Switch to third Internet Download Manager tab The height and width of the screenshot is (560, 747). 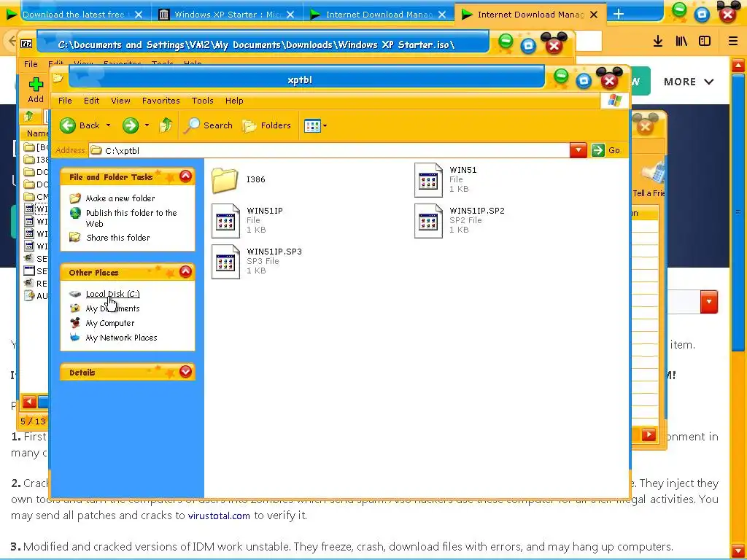click(379, 15)
